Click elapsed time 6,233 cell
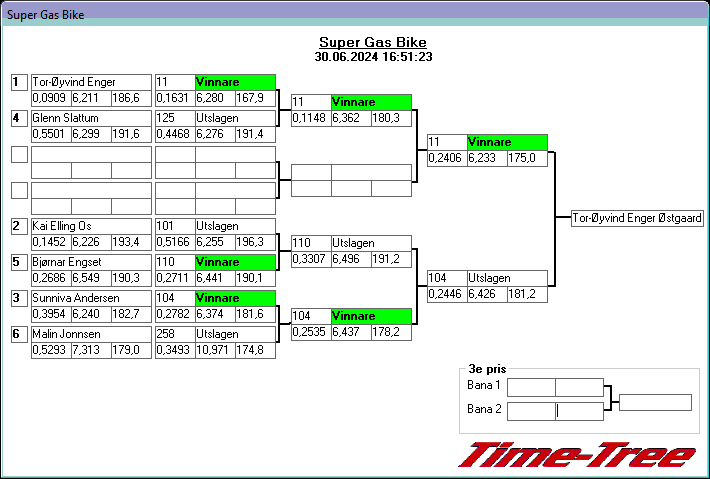Screen dimensions: 710x479 [488, 158]
